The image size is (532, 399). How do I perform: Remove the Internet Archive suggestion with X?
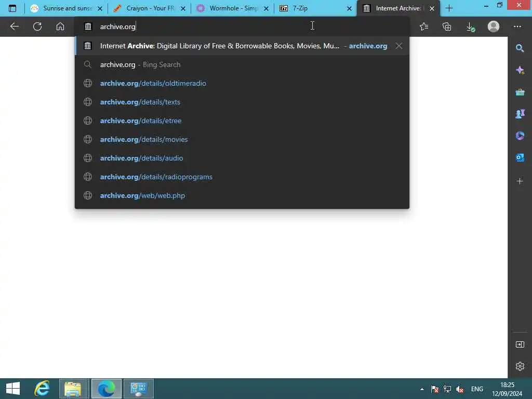(x=398, y=46)
